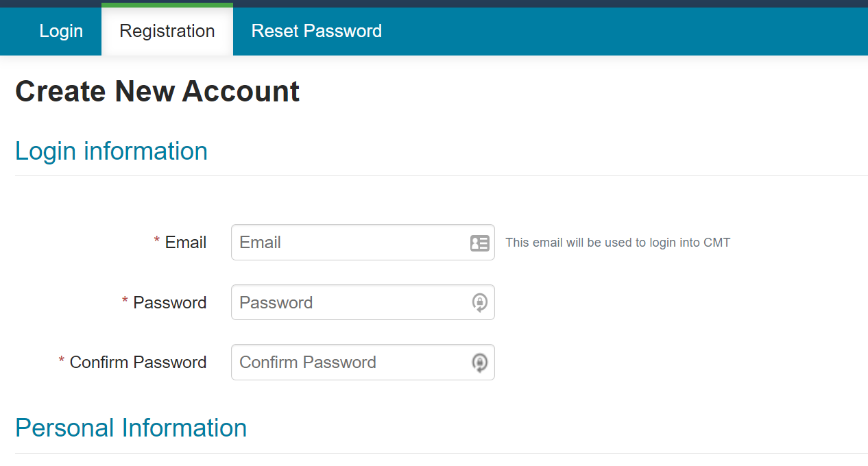Image resolution: width=868 pixels, height=466 pixels.
Task: Select the Confirm Password text field
Action: [363, 363]
